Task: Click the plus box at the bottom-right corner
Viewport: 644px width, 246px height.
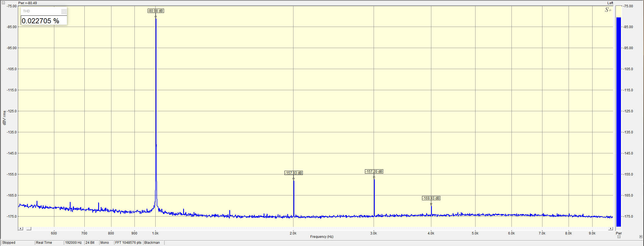Action: (x=641, y=237)
